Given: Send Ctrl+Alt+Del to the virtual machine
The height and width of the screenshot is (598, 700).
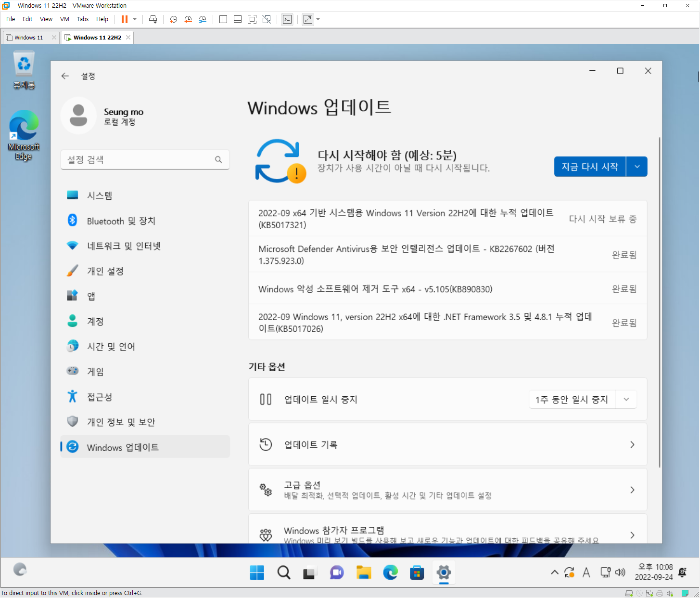Looking at the screenshot, I should [153, 19].
